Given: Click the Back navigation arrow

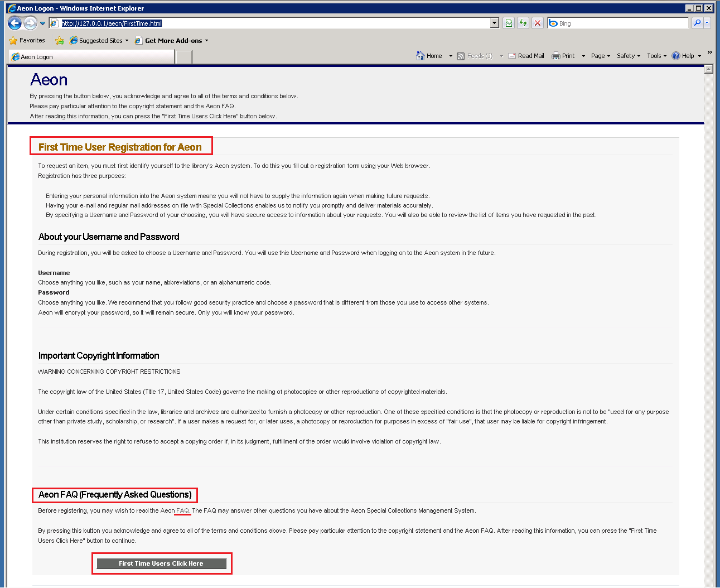Looking at the screenshot, I should pyautogui.click(x=15, y=23).
